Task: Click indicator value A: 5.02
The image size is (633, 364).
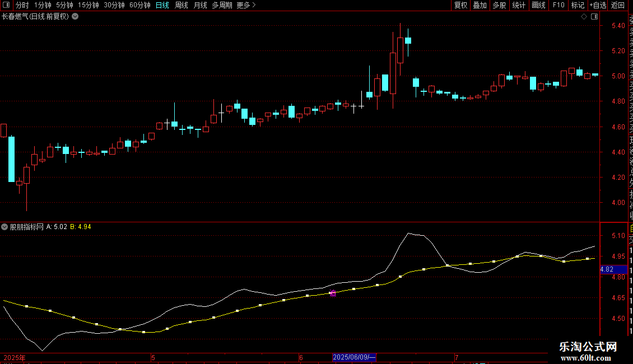Action: pyautogui.click(x=57, y=227)
